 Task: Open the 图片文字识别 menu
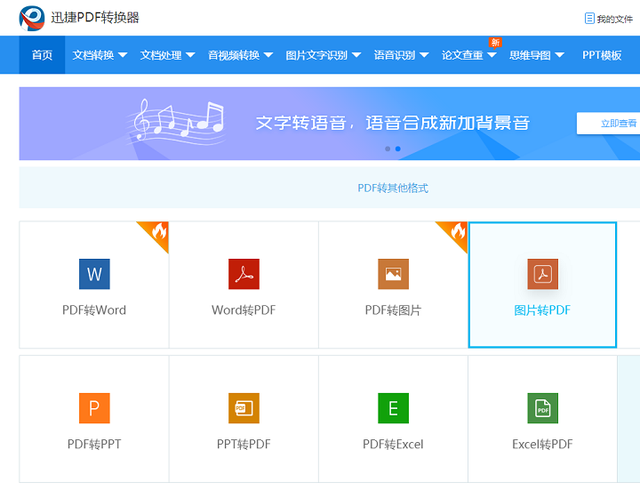317,55
